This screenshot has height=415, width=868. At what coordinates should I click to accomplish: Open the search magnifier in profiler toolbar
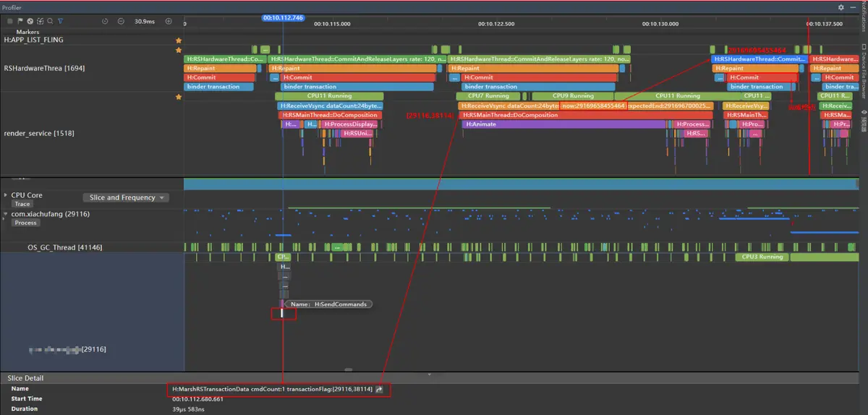50,21
